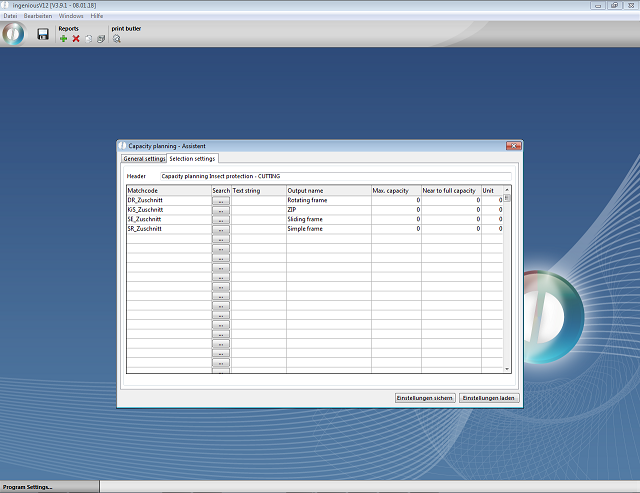
Task: Click the Header text field
Action: (x=336, y=176)
